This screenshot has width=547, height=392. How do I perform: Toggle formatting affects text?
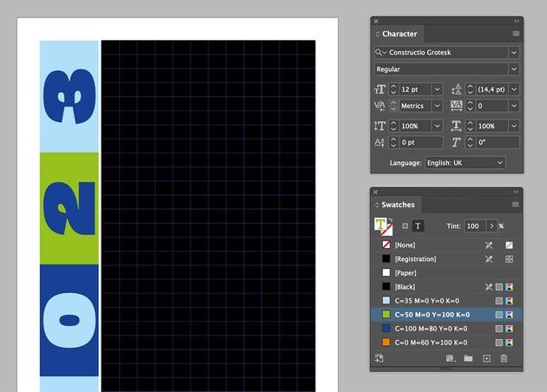point(418,226)
